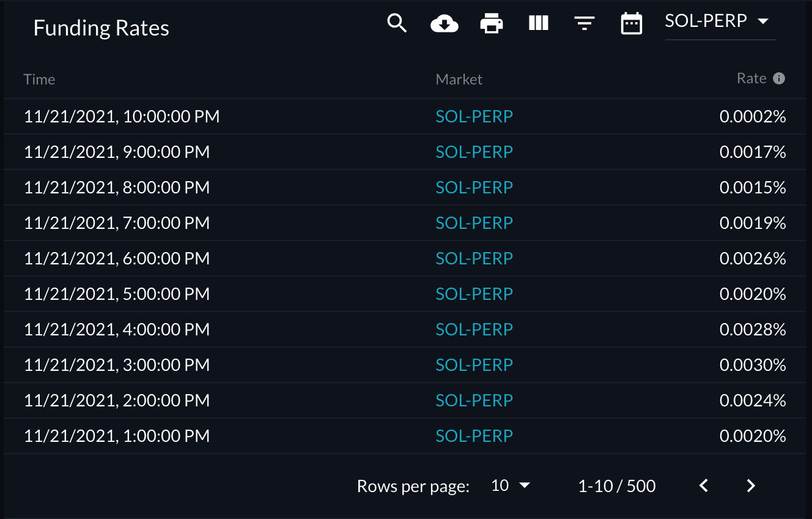Sort by the Time column header

tap(39, 80)
